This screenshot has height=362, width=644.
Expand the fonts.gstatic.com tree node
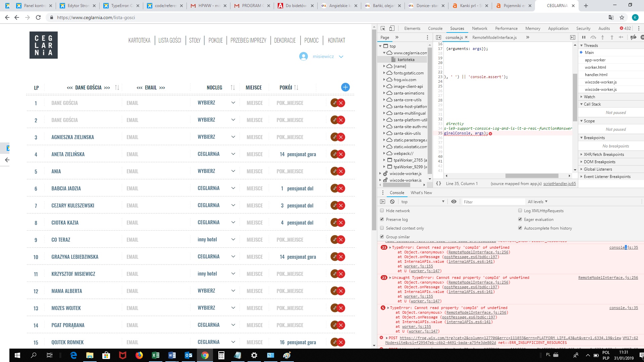tap(384, 73)
